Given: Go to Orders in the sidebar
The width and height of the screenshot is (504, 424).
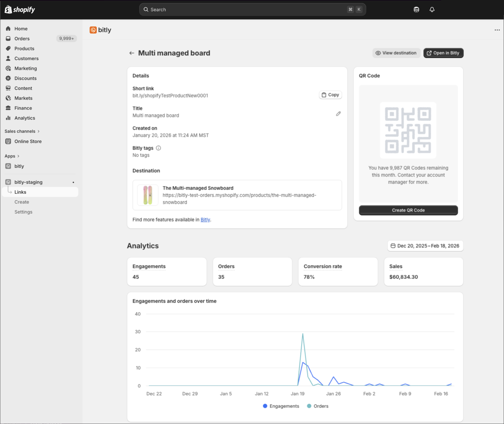Looking at the screenshot, I should 22,38.
